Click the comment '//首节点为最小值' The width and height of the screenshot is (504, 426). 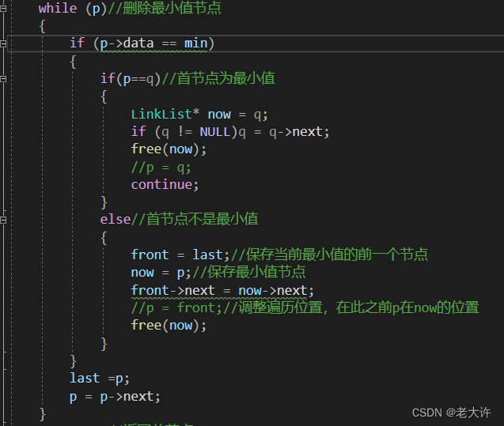point(218,78)
